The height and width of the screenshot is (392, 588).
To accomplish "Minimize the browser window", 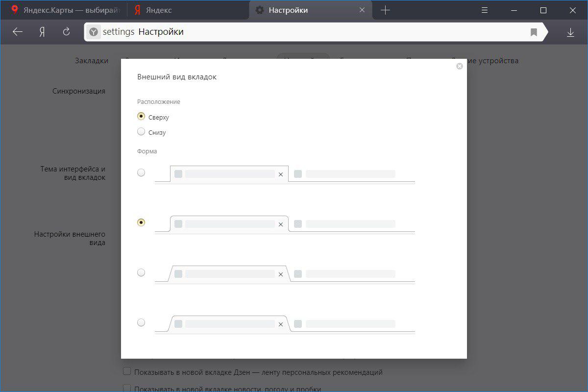I will pyautogui.click(x=514, y=10).
